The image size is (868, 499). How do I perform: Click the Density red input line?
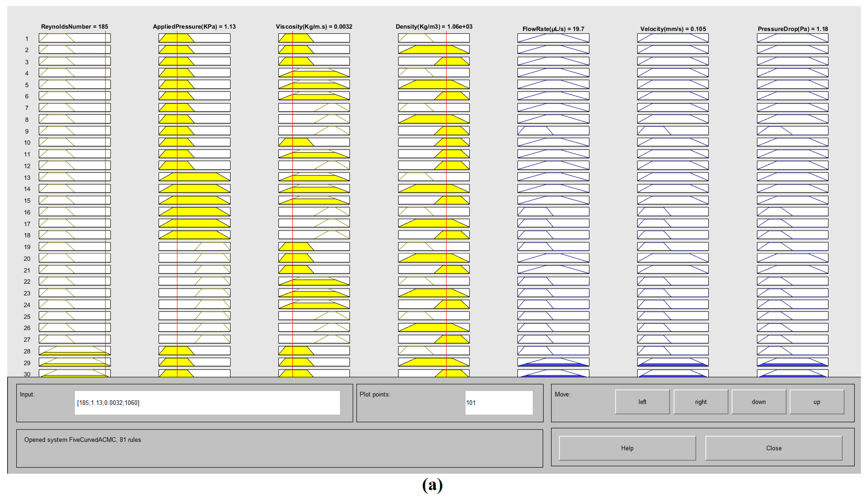(446, 206)
